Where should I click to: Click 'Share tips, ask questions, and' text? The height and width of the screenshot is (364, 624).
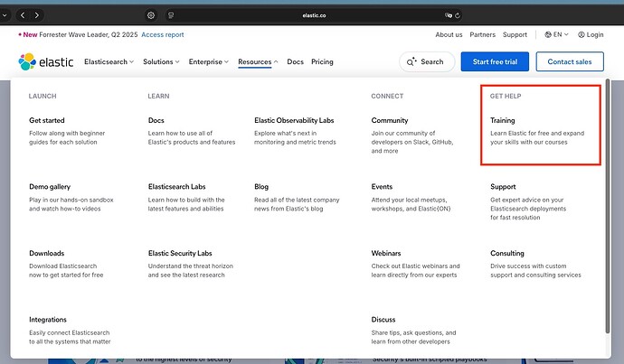[x=413, y=332]
